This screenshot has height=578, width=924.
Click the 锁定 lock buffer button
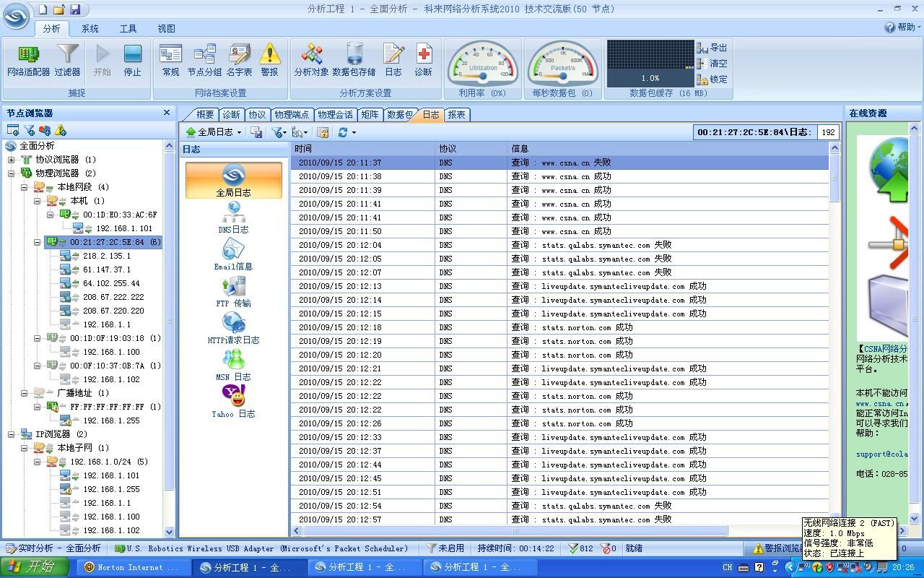pos(712,79)
